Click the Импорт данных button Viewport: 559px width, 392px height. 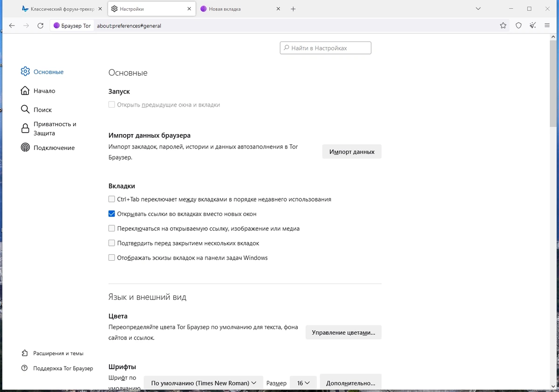pyautogui.click(x=352, y=152)
